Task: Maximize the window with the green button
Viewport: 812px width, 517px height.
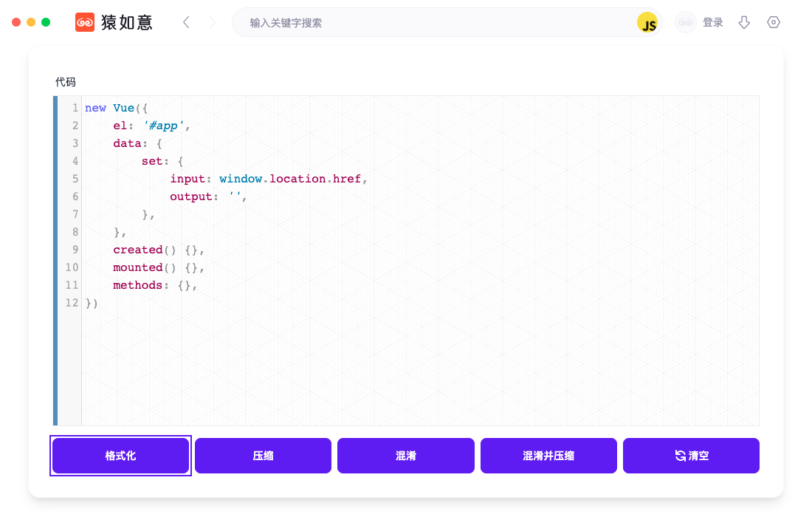Action: pos(46,22)
